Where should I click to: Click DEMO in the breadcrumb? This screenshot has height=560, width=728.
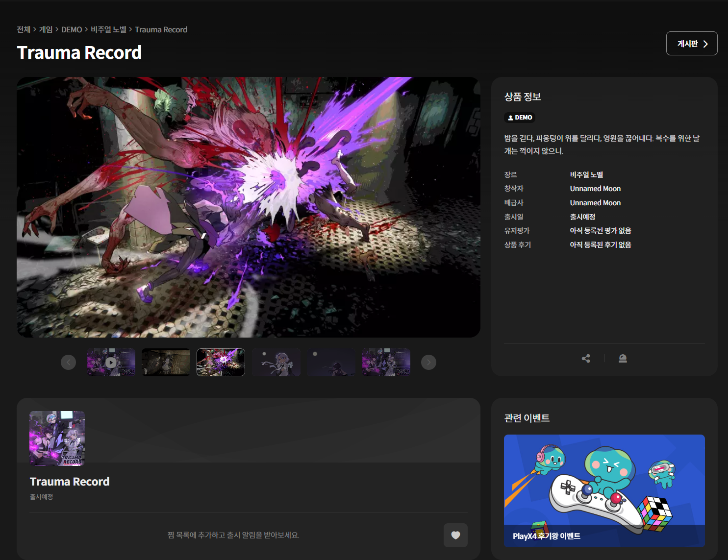(x=72, y=29)
